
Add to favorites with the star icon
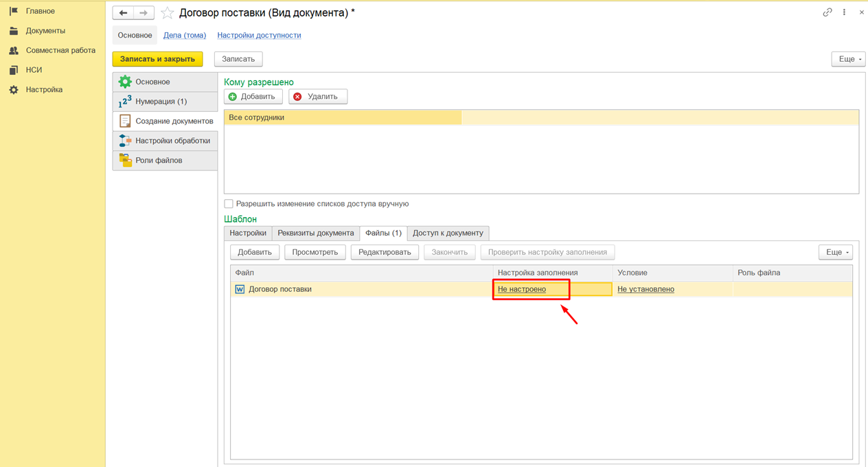[x=167, y=13]
